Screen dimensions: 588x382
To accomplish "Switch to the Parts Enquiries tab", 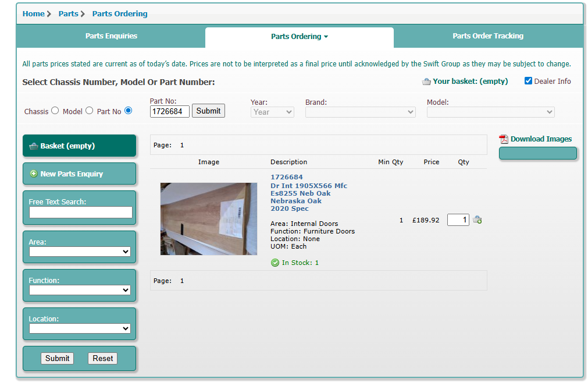I will (111, 36).
